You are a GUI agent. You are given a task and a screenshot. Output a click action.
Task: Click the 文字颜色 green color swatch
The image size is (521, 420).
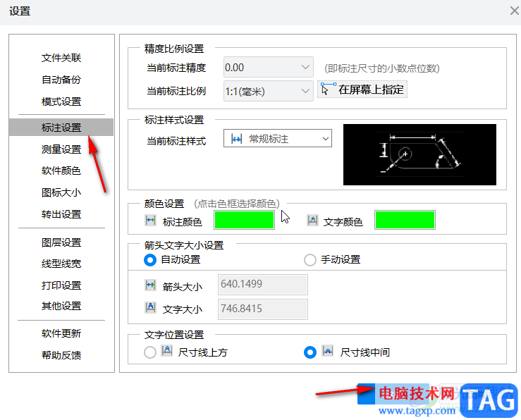(x=405, y=220)
